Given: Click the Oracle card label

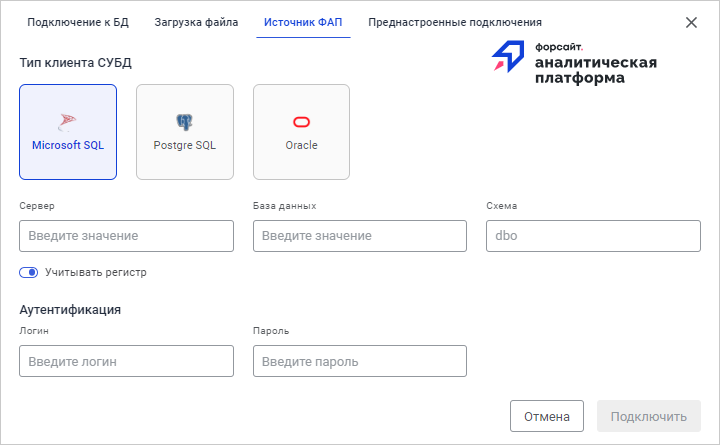Looking at the screenshot, I should tap(301, 145).
